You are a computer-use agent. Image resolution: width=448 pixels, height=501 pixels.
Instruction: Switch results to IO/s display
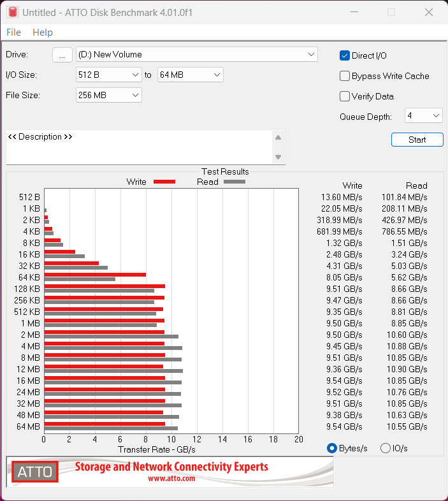click(x=385, y=448)
